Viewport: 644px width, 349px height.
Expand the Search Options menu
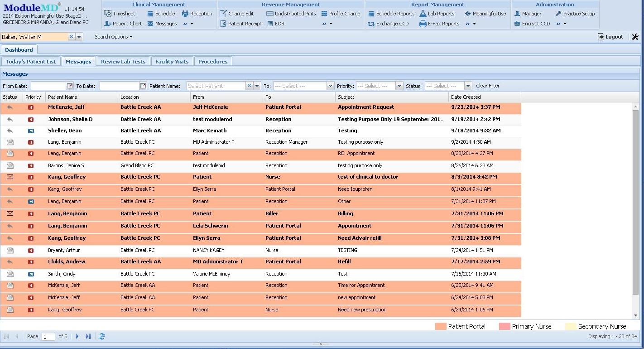tap(112, 37)
